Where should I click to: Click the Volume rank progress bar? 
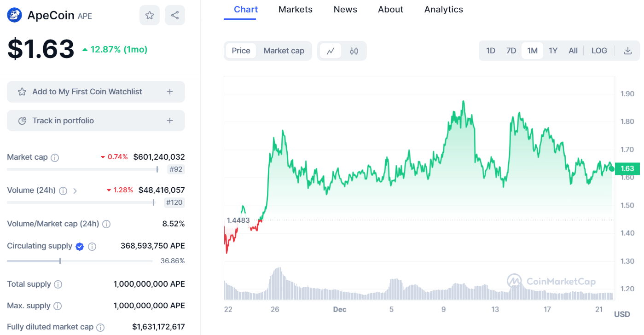click(81, 203)
